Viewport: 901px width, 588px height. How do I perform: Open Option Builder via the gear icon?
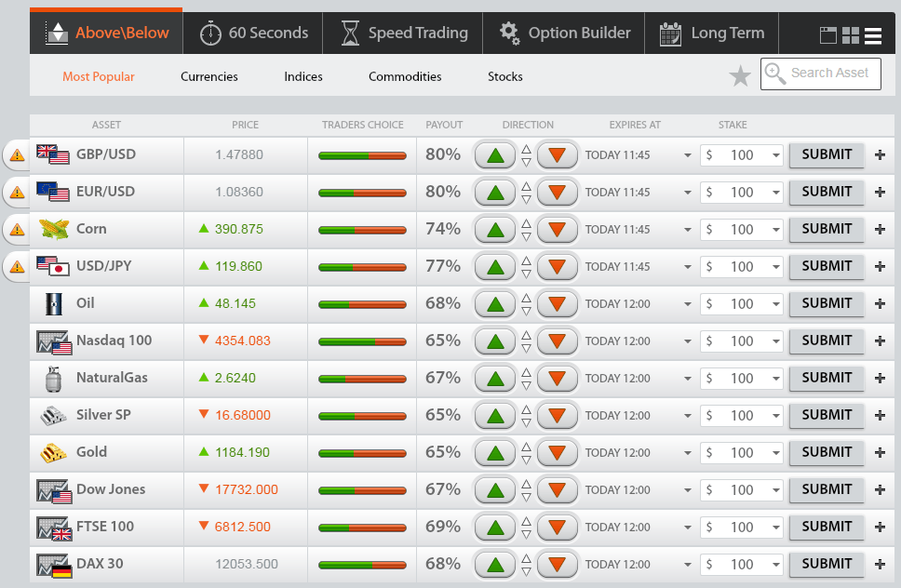point(510,32)
